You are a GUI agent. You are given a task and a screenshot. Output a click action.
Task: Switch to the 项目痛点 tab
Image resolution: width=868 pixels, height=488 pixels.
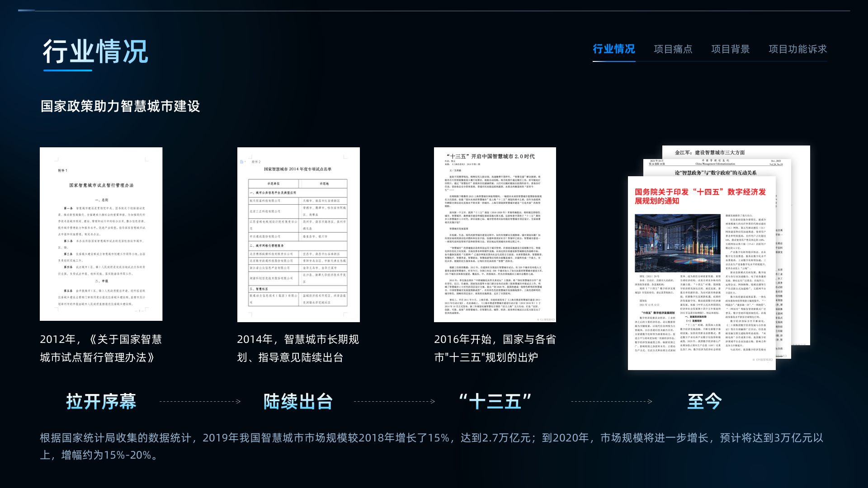[x=673, y=49]
